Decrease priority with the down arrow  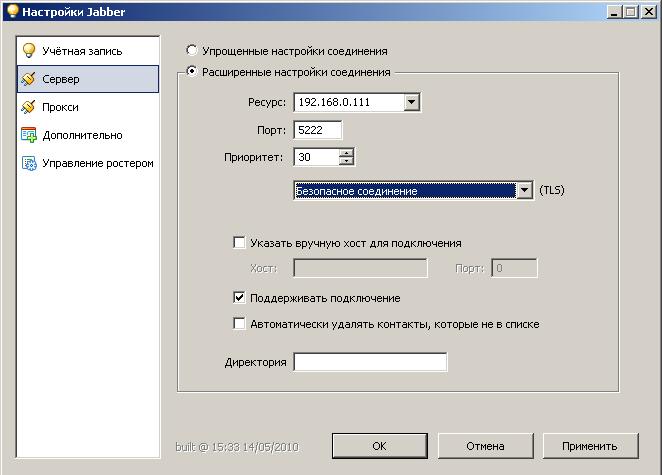pos(346,161)
